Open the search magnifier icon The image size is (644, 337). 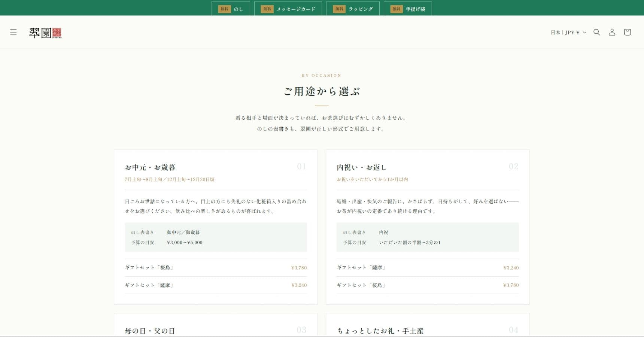[x=597, y=32]
